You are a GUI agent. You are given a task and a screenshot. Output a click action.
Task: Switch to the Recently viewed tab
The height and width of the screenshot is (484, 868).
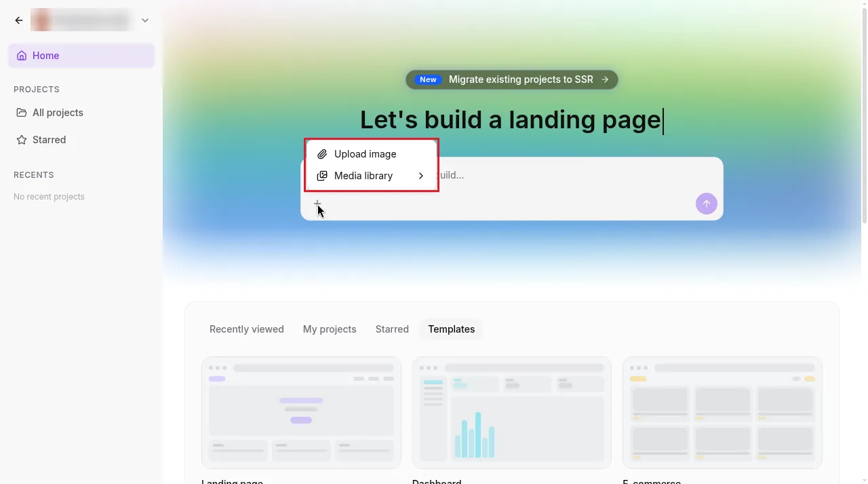pyautogui.click(x=247, y=329)
